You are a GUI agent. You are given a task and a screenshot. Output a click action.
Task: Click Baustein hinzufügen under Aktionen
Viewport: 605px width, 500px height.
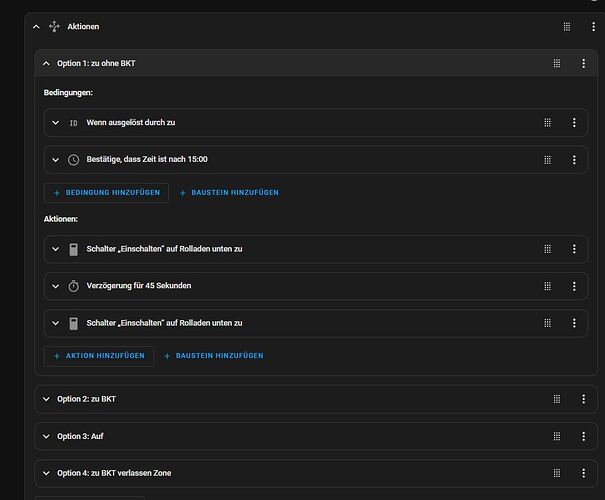pyautogui.click(x=214, y=356)
